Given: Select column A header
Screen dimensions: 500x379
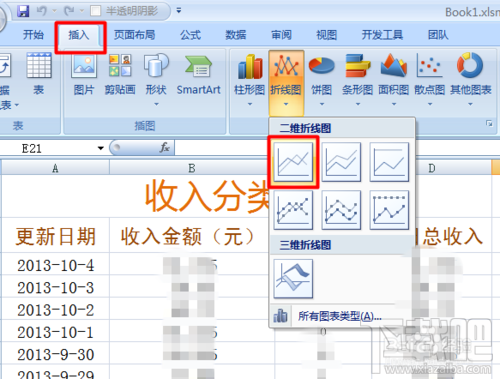Looking at the screenshot, I should 55,168.
